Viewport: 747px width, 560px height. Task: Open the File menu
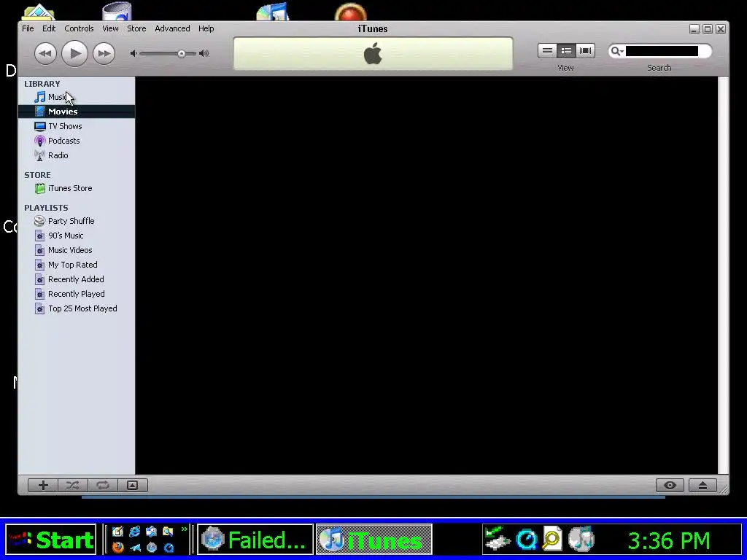(28, 28)
